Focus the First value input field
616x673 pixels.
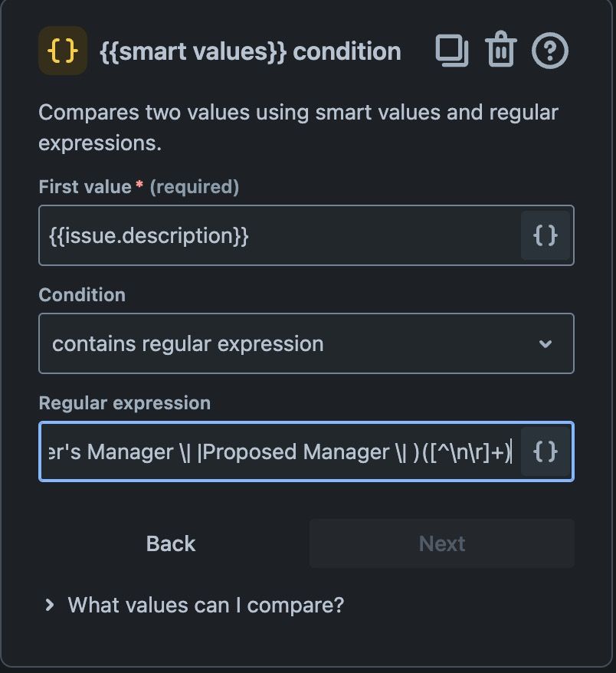click(x=280, y=235)
